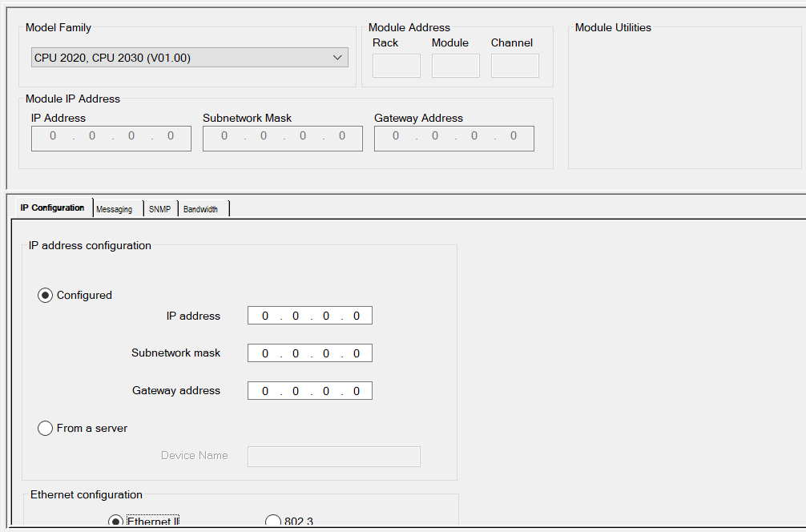Select the From a server option
This screenshot has width=806, height=532.
(x=46, y=429)
